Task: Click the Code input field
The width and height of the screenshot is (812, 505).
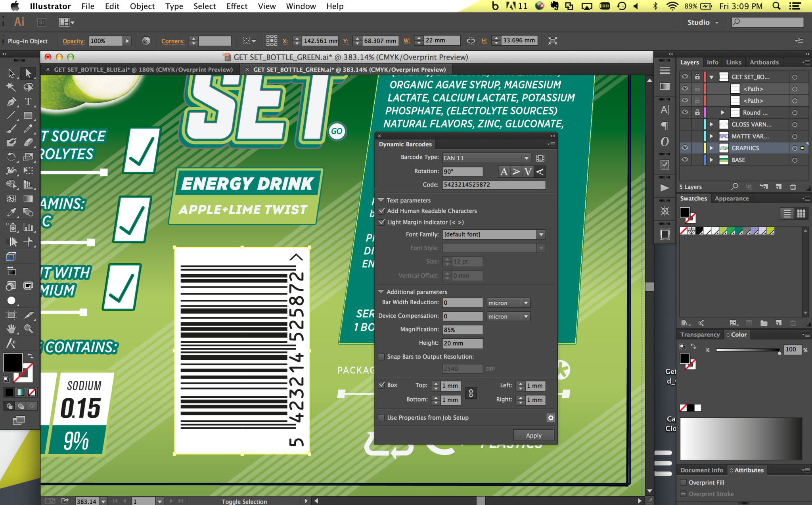Action: coord(494,185)
